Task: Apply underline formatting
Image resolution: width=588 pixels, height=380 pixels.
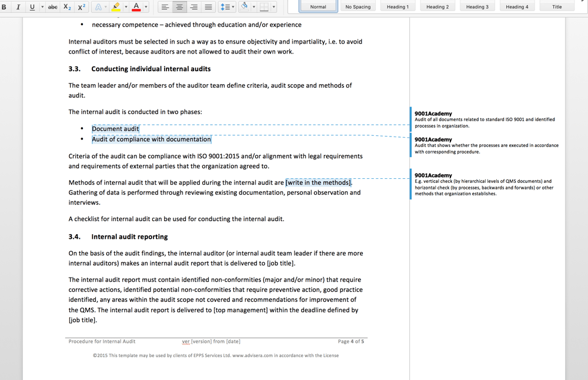Action: click(32, 6)
